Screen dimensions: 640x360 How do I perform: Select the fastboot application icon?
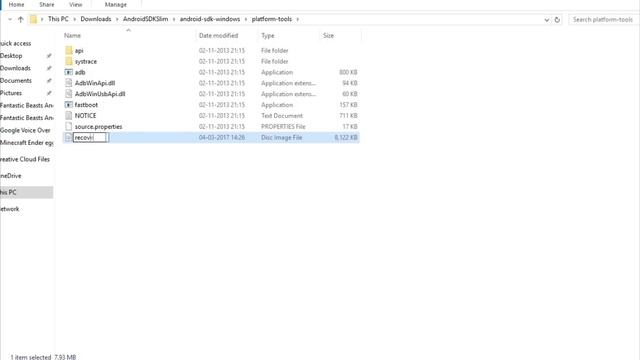(69, 105)
